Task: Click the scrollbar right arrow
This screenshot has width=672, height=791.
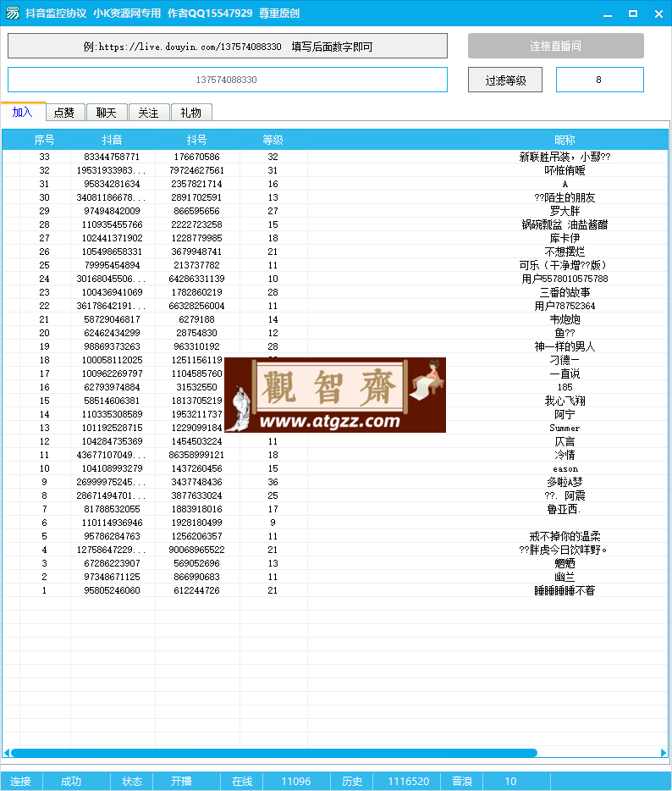Action: pyautogui.click(x=664, y=753)
